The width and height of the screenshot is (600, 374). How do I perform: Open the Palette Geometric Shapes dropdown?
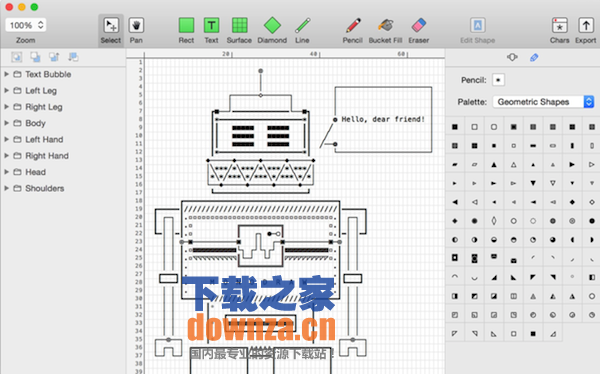coord(543,102)
